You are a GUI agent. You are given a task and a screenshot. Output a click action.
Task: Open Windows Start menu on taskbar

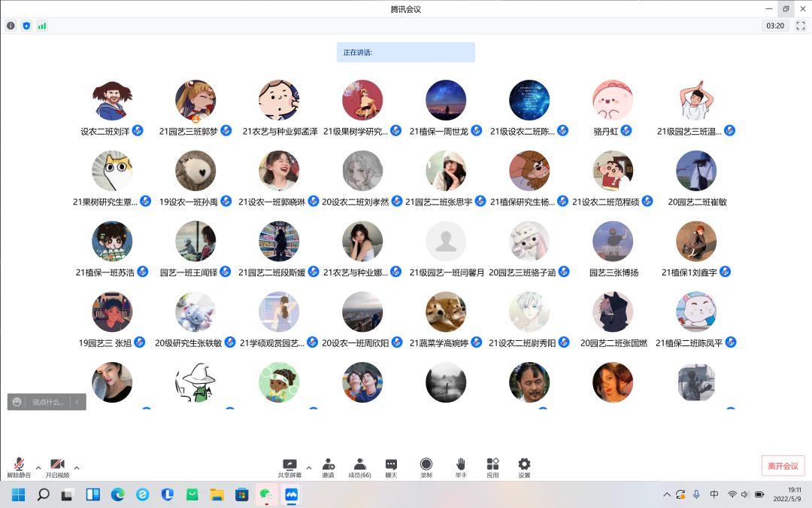[x=19, y=494]
